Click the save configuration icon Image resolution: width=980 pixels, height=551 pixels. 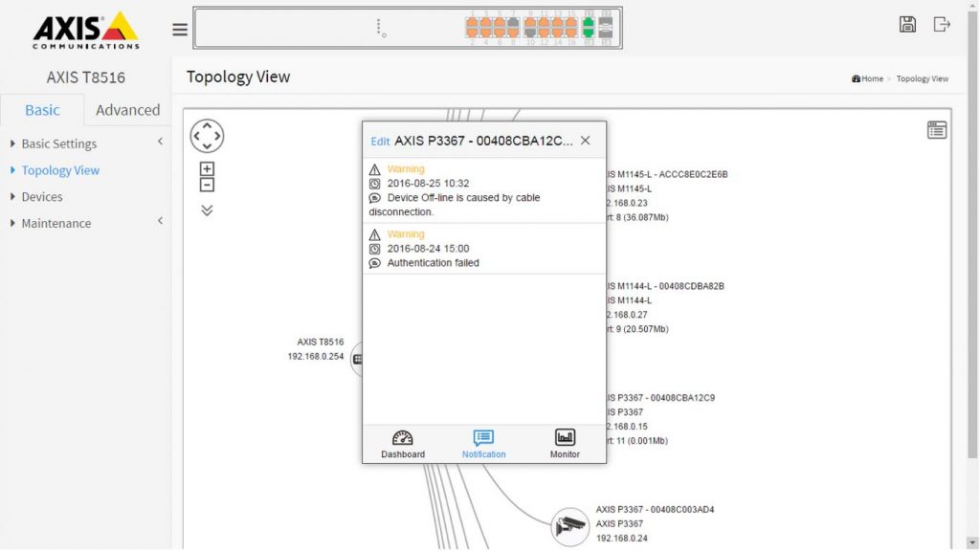coord(907,23)
